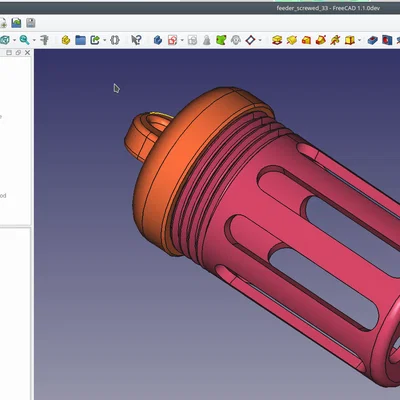
Task: Expand the Zoom magnifier dropdown arrow
Action: (34, 40)
